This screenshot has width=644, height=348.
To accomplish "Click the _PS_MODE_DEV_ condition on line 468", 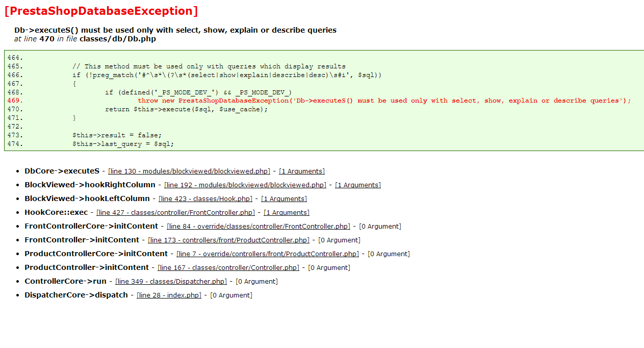I will (198, 92).
